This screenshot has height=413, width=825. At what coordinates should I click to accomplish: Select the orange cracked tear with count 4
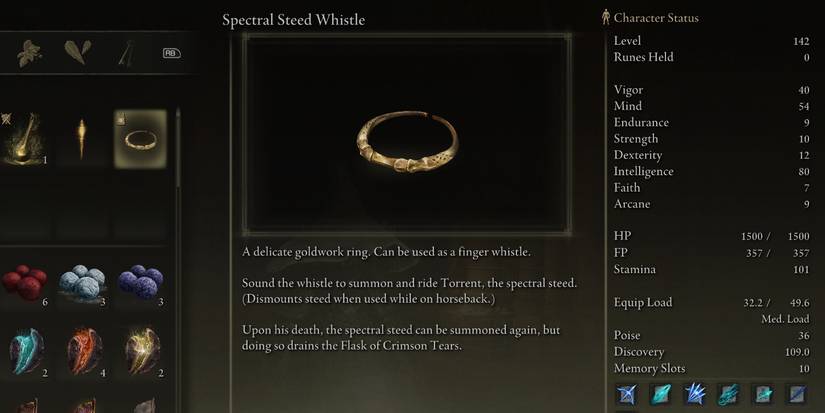(84, 351)
